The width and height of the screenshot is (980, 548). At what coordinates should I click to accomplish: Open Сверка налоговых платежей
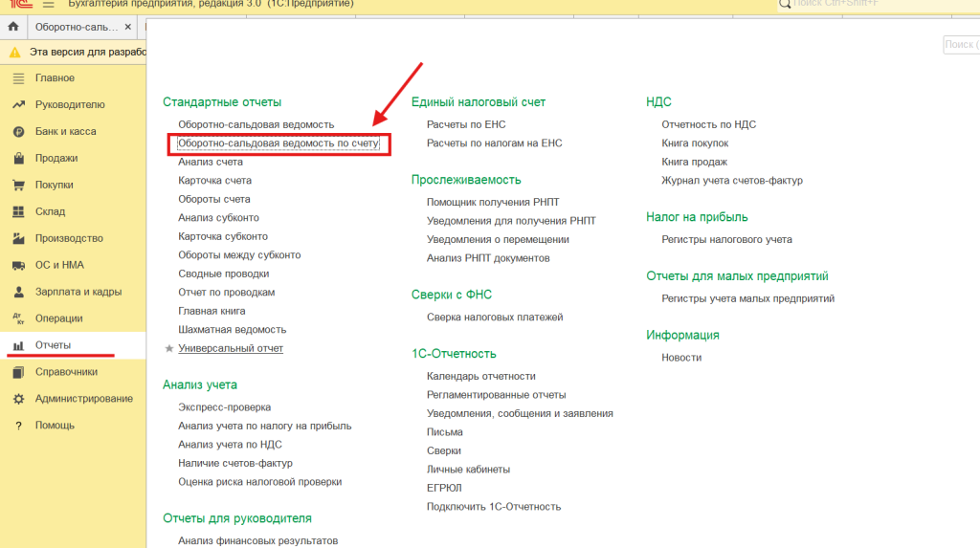pos(495,317)
